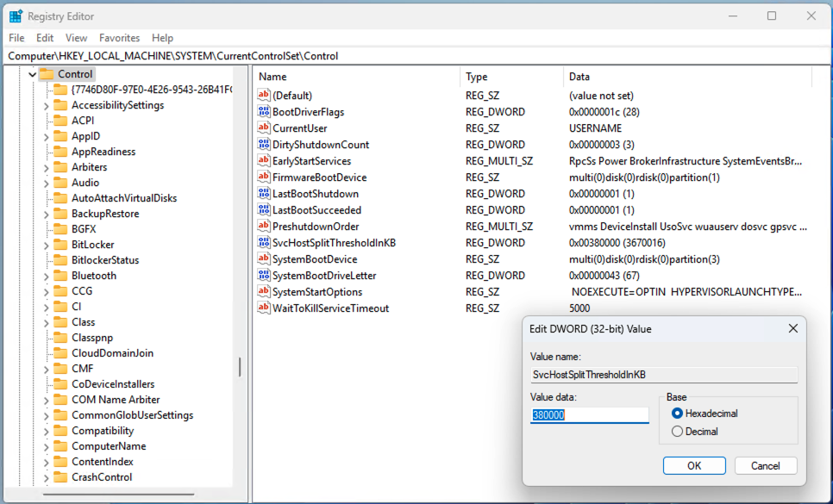
Task: Click the Registry Editor app icon in title bar
Action: pos(16,16)
